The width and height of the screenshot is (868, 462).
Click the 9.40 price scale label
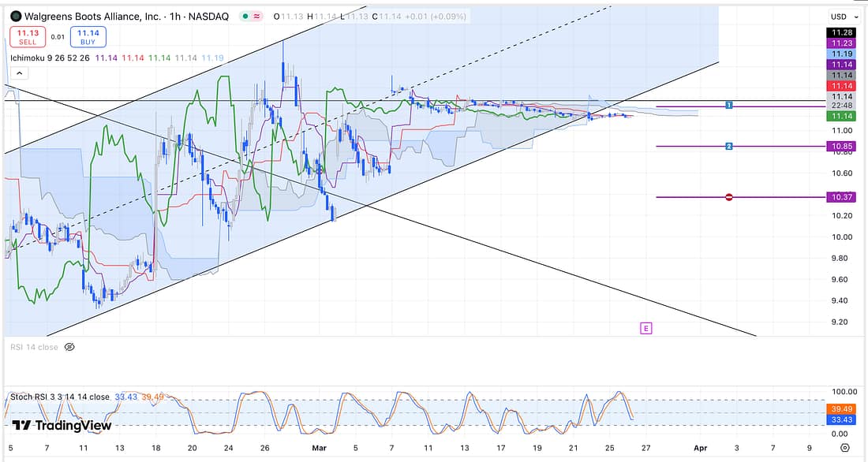click(840, 301)
